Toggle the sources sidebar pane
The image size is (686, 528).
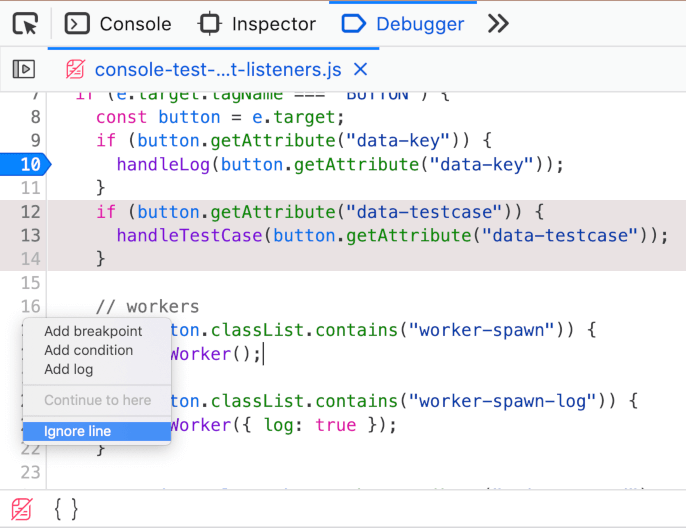pyautogui.click(x=24, y=69)
